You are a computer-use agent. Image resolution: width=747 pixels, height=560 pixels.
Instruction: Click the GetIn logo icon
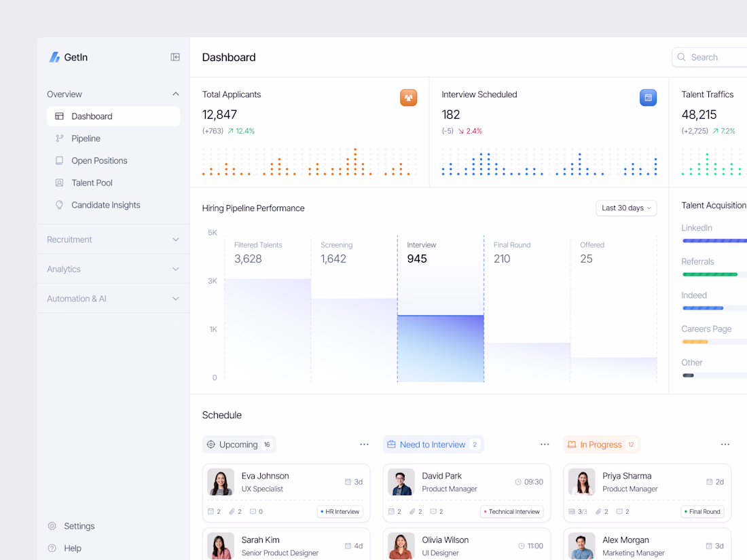pyautogui.click(x=54, y=57)
